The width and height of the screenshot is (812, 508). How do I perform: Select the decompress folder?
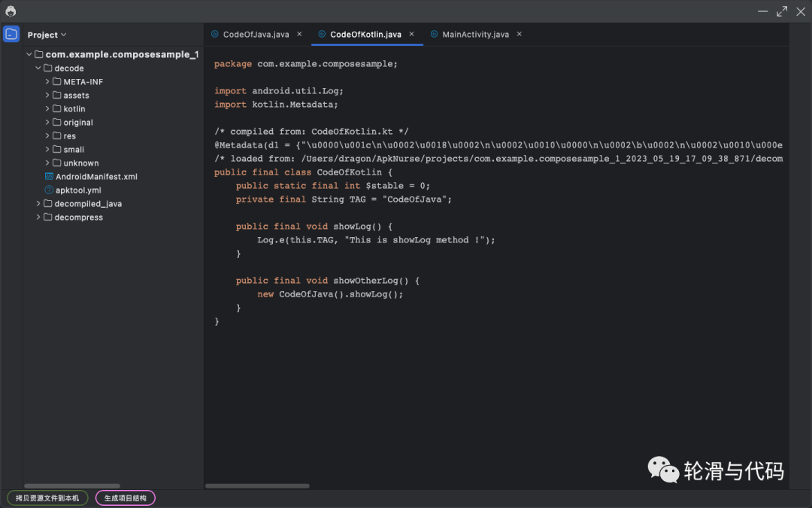[78, 217]
